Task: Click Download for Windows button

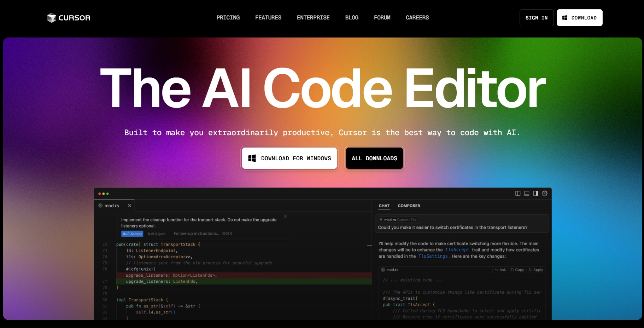Action: coord(289,158)
